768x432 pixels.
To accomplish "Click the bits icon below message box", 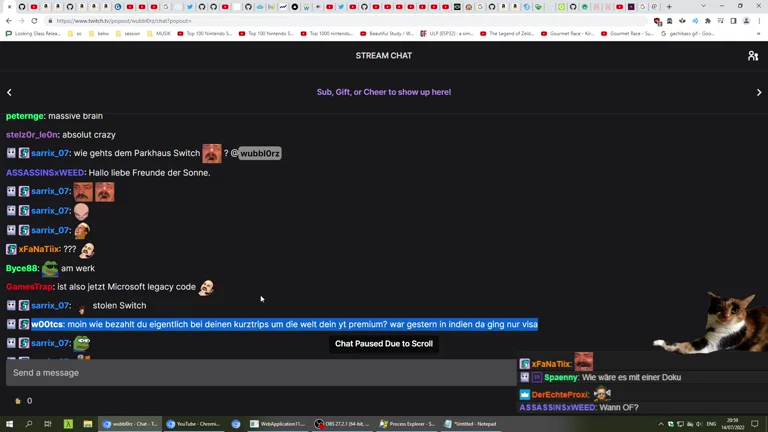I will click(x=18, y=401).
